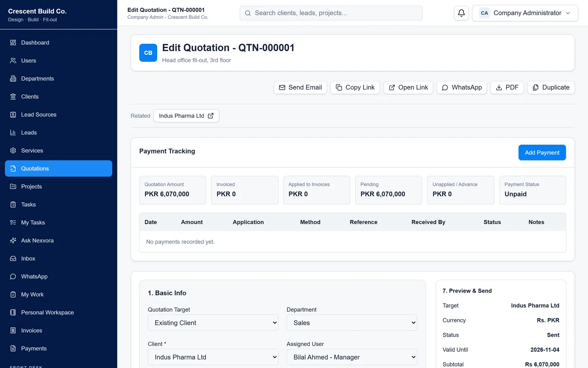Click Pending PKR 6,070,000 card
Image resolution: width=588 pixels, height=368 pixels.
pos(388,190)
